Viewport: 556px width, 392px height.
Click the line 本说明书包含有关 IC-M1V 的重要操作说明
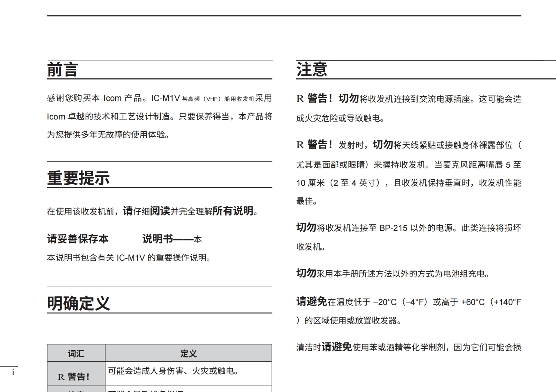pyautogui.click(x=129, y=258)
